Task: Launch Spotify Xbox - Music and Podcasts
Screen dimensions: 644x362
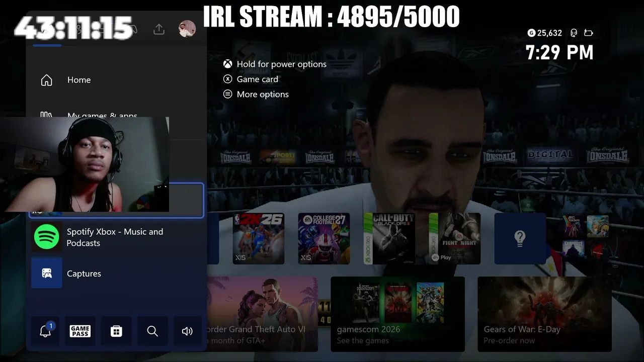Action: (x=116, y=237)
